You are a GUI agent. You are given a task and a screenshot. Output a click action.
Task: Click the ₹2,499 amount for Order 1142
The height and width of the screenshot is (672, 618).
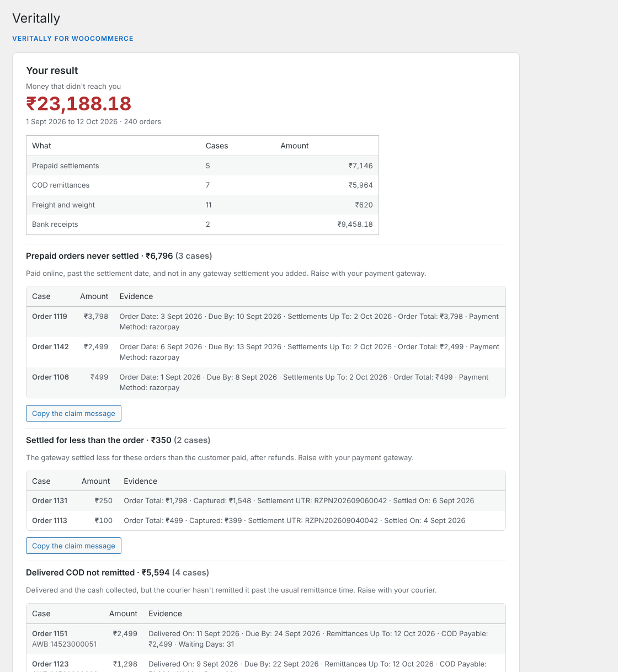[96, 347]
